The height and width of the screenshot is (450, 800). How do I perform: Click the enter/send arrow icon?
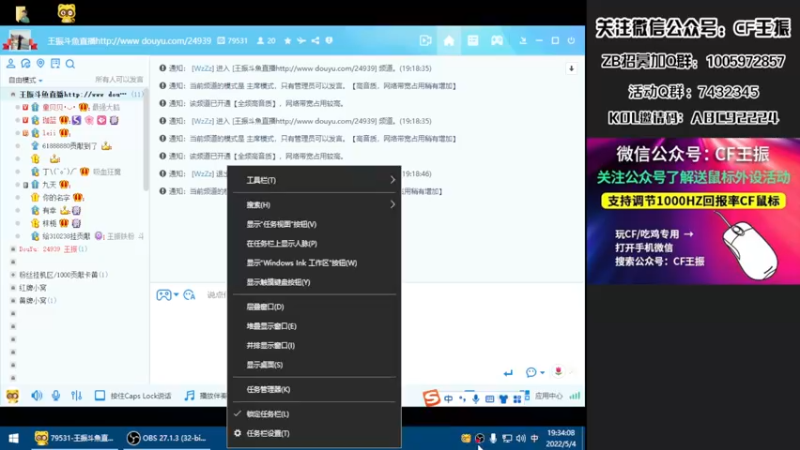[508, 373]
